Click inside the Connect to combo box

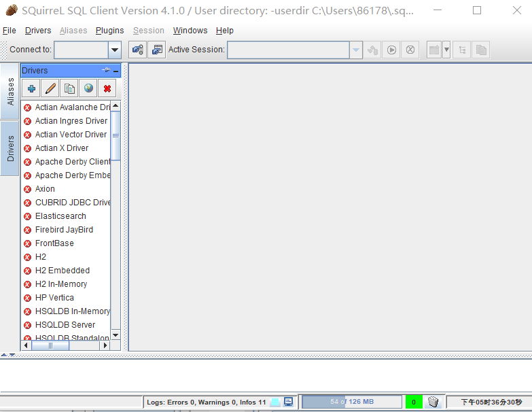pyautogui.click(x=82, y=50)
